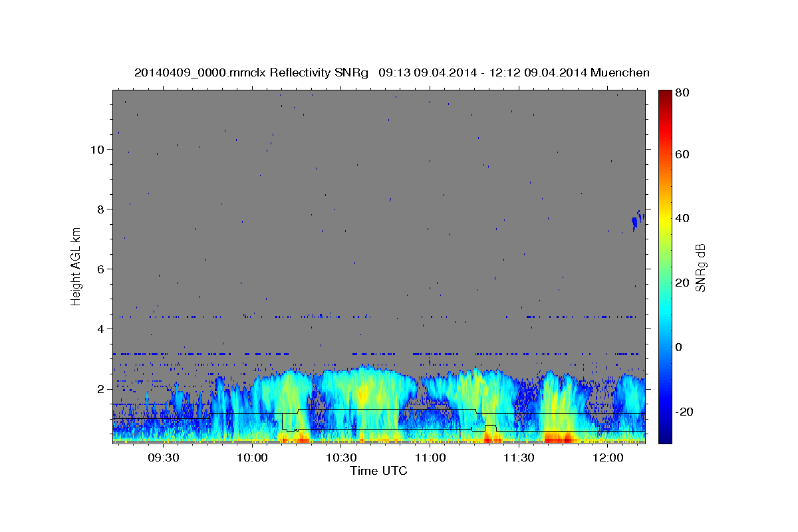
Task: Click the height tick label '4'
Action: (100, 329)
